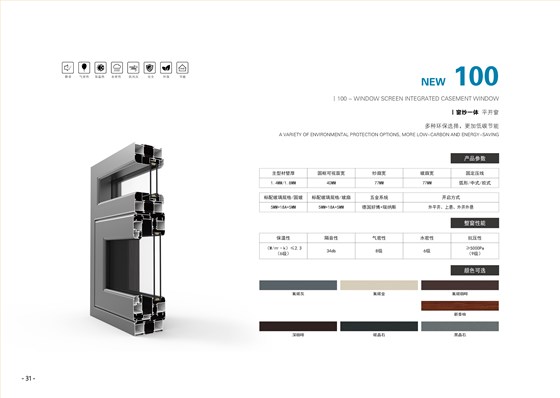Select the light gray bottom-right swatch
The image size is (560, 398).
(460, 326)
